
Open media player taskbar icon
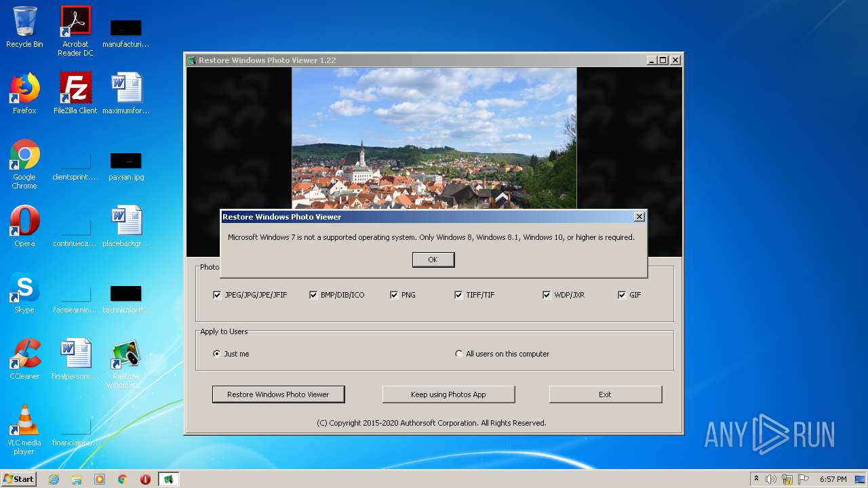click(100, 479)
